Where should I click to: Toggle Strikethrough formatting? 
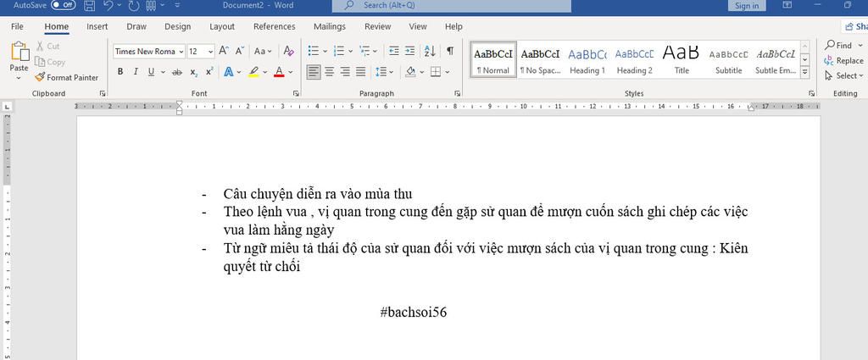click(x=177, y=72)
